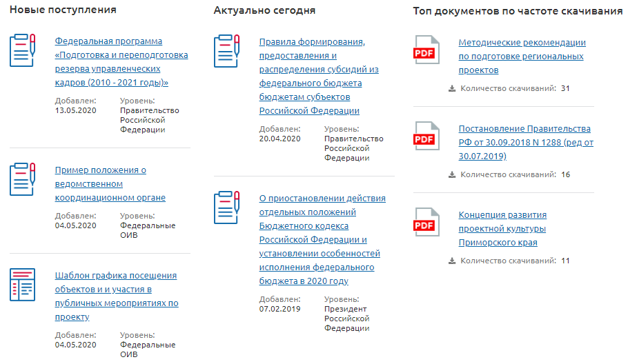Click PDF icon for Концепция развития
Viewport: 628px width, 364px height.
click(425, 223)
